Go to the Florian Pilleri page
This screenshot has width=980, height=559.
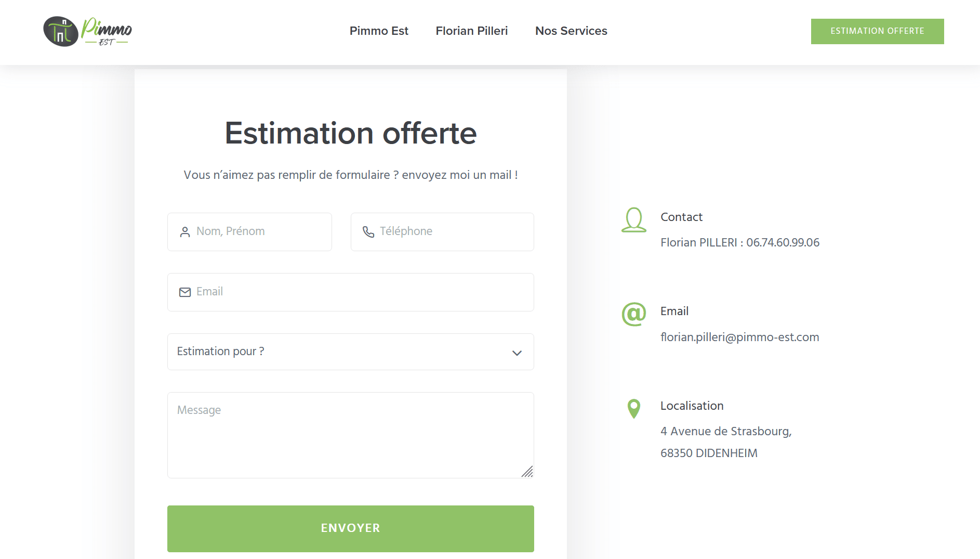472,31
